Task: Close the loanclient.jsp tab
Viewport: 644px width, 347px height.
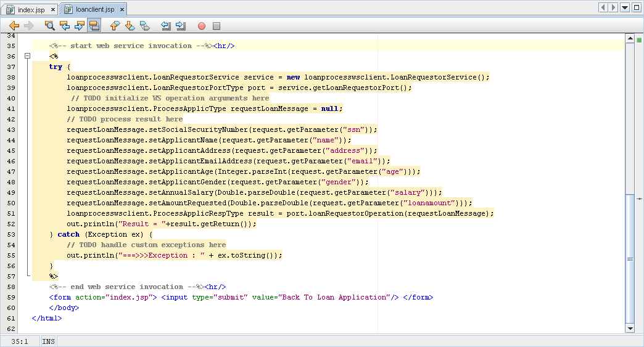Action: [122, 9]
